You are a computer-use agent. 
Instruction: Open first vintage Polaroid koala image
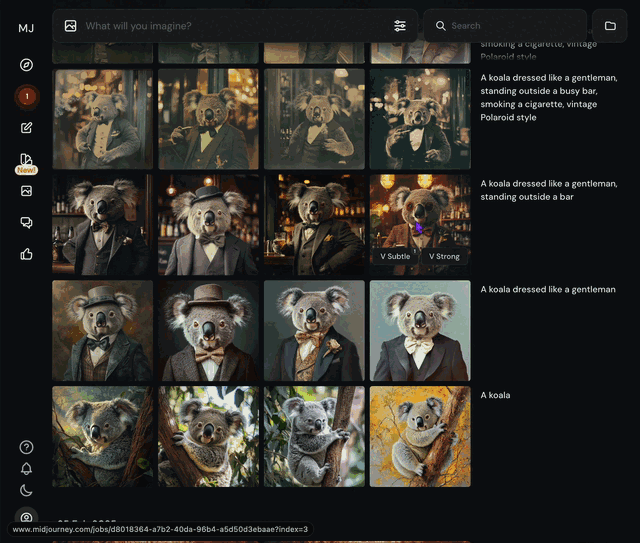(102, 119)
